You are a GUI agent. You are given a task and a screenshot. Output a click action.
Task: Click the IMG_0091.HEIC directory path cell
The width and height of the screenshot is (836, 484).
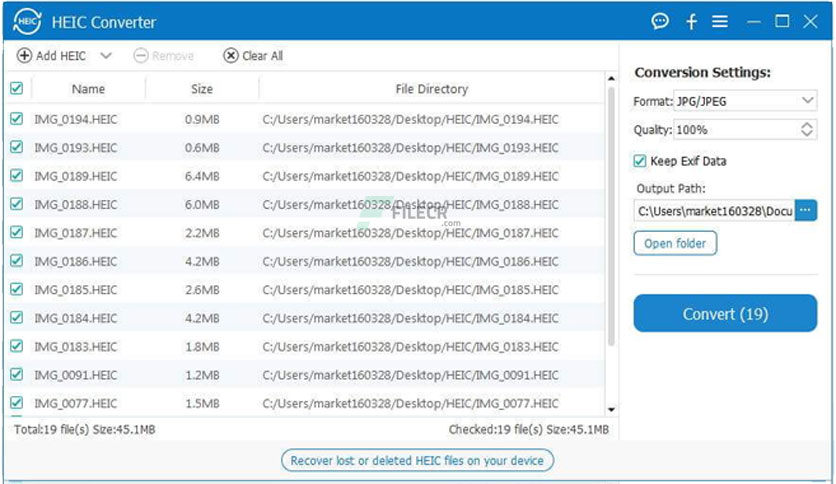[x=411, y=375]
